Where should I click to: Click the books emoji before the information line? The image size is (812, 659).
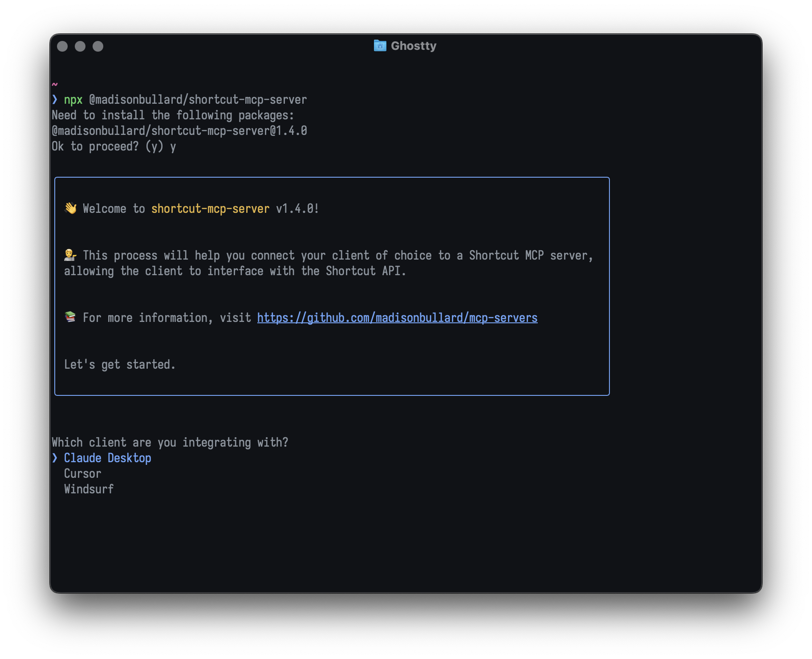pos(70,317)
